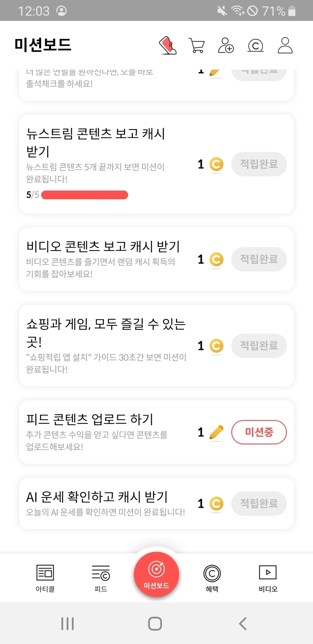Click the newsstream 5/5 progress bar
This screenshot has height=644, width=313.
coord(84,195)
